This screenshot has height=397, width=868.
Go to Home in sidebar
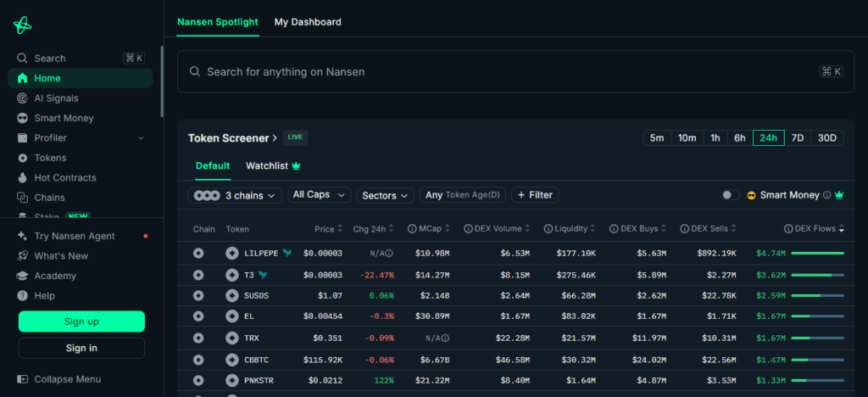(81, 78)
